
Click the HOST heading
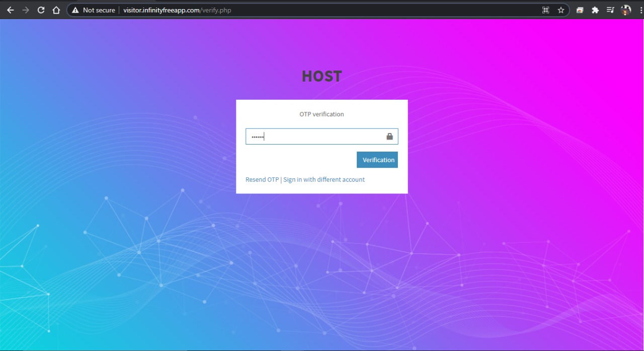click(322, 77)
